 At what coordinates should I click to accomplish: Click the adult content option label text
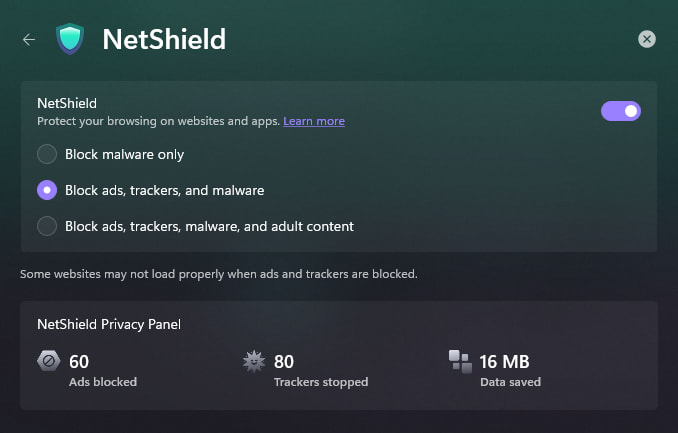pos(209,226)
